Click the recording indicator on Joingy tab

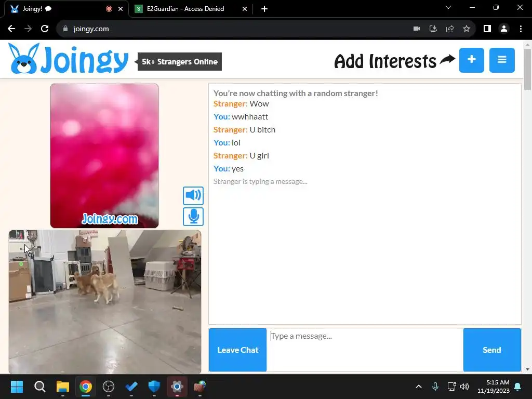point(109,9)
